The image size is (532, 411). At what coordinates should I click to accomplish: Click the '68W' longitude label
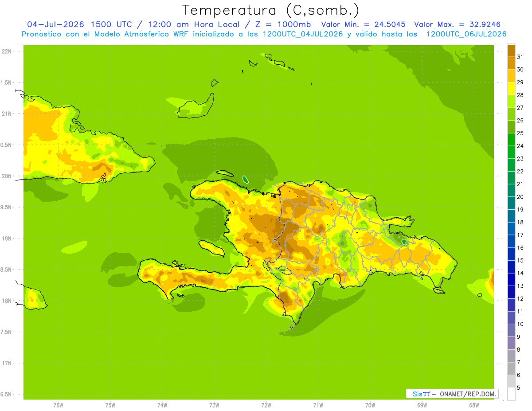click(x=474, y=405)
